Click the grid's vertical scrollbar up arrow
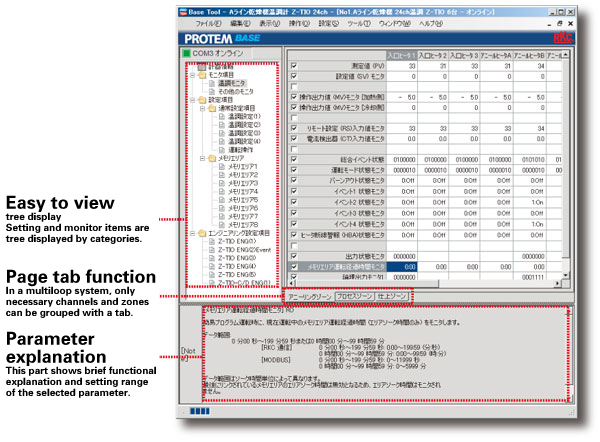Viewport: 600px width, 442px height. click(566, 55)
